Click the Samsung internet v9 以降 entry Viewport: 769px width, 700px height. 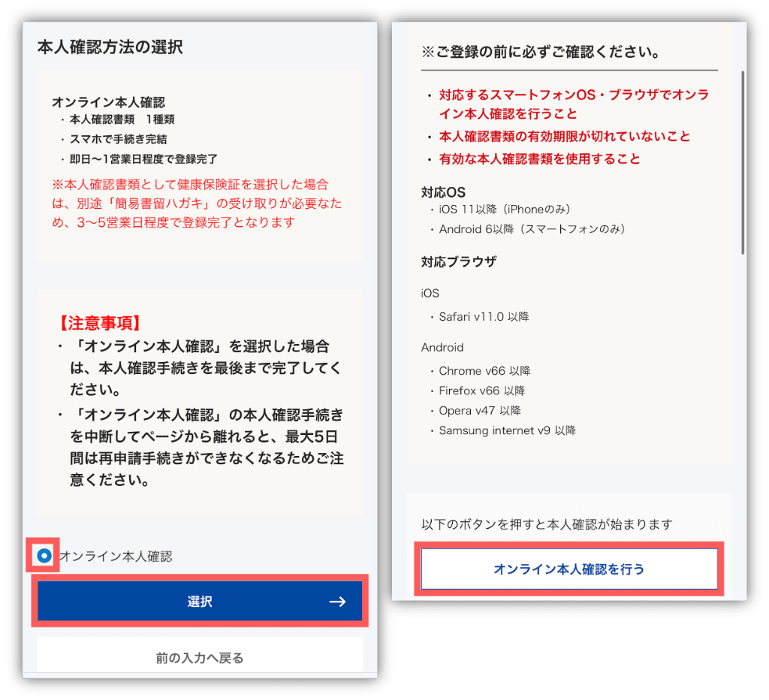[x=507, y=430]
